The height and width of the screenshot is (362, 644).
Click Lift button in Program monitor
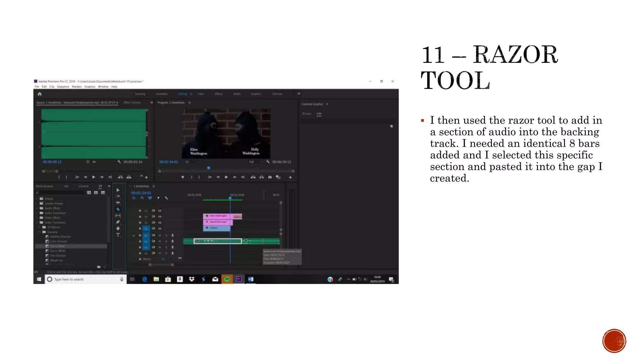253,177
